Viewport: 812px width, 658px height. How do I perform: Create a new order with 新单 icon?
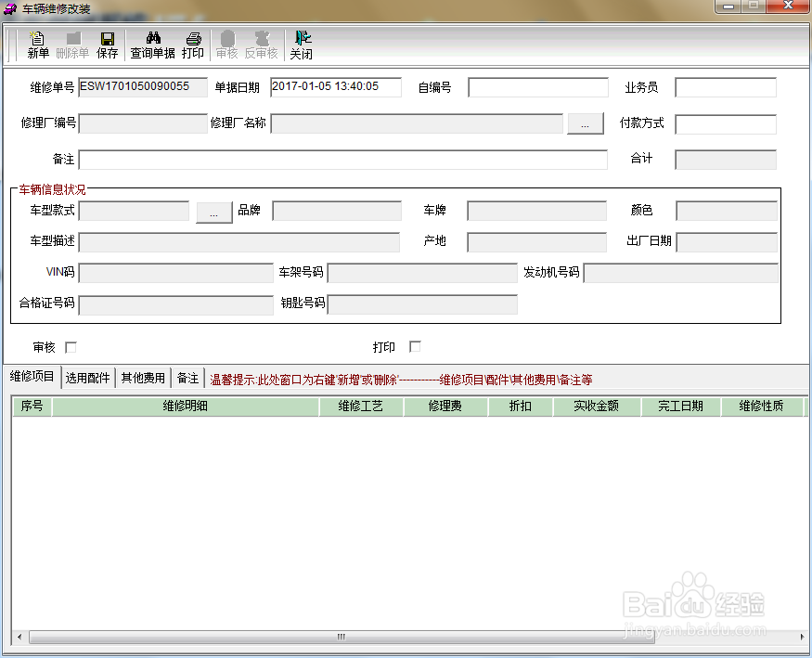click(38, 45)
